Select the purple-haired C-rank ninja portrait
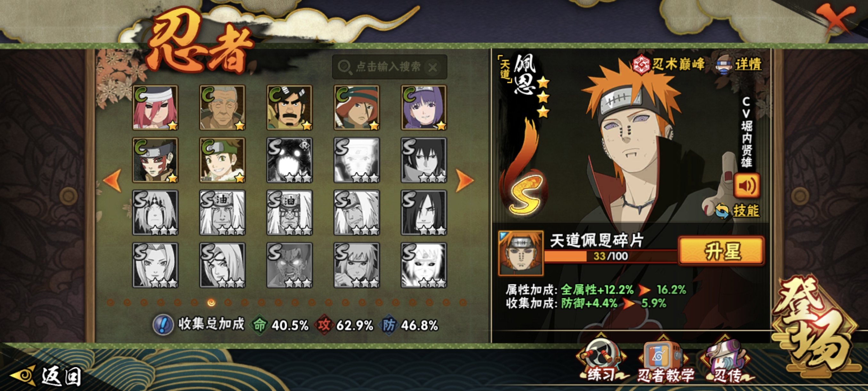 [x=423, y=108]
